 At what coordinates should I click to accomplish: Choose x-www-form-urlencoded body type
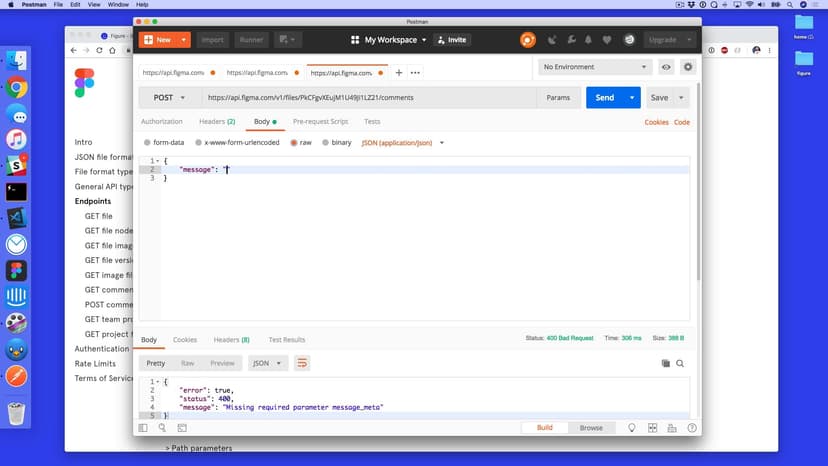[x=199, y=143]
